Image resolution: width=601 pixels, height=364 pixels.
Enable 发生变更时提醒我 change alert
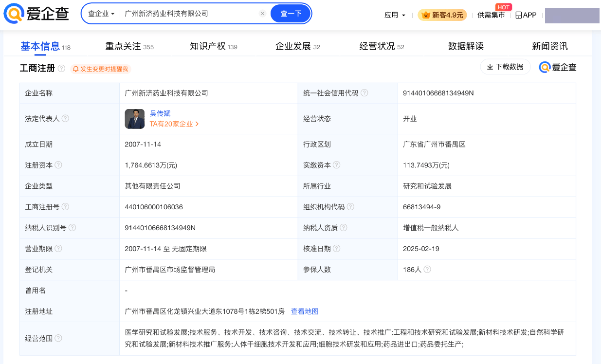pos(101,69)
